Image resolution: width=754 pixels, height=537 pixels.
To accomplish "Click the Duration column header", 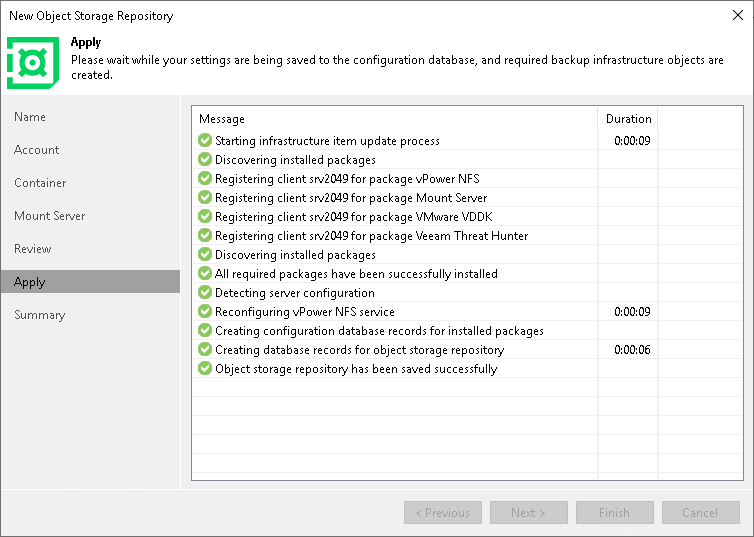I will [628, 119].
